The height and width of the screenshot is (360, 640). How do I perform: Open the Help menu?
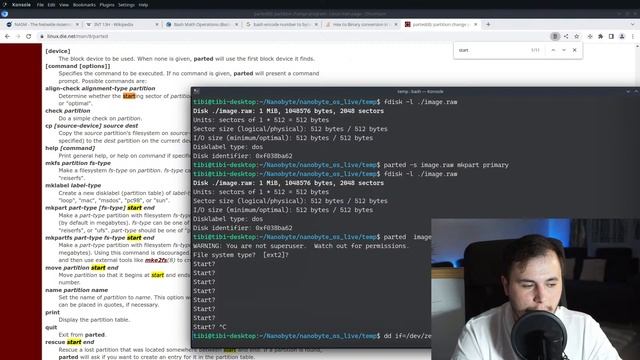click(143, 5)
